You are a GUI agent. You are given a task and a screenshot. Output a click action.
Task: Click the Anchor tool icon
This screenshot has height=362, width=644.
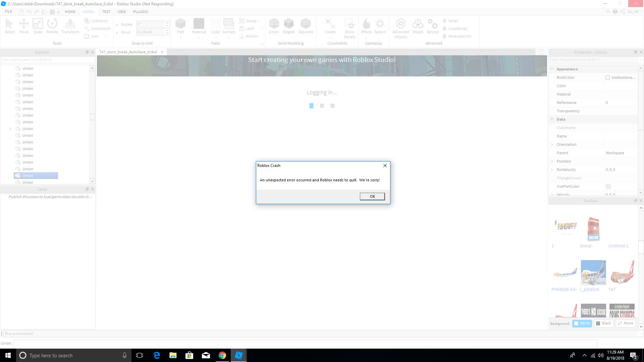point(242,36)
